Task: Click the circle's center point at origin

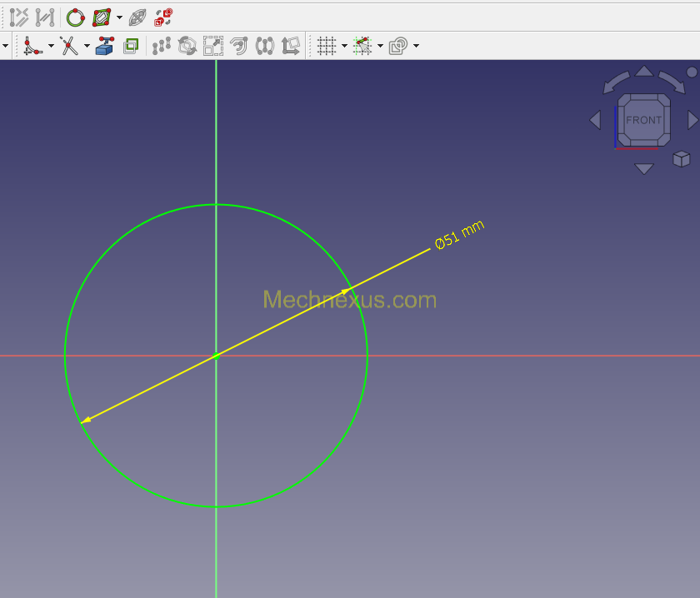Action: coord(216,356)
